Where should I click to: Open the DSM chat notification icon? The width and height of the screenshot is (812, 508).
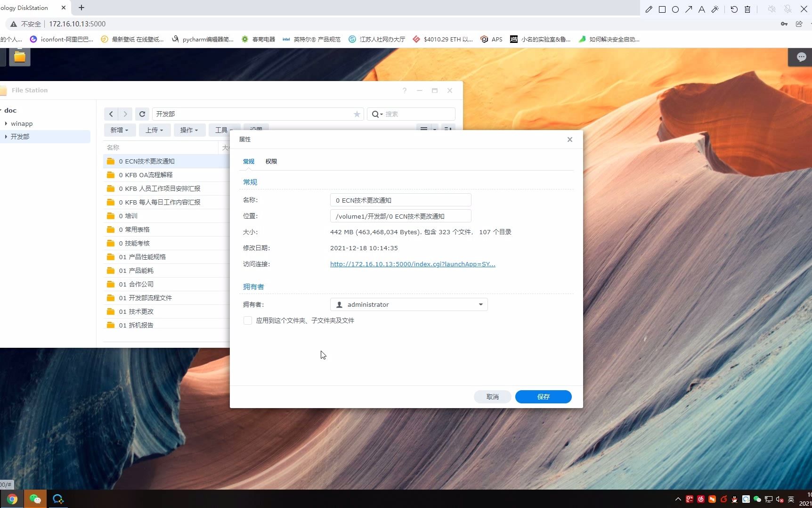801,57
